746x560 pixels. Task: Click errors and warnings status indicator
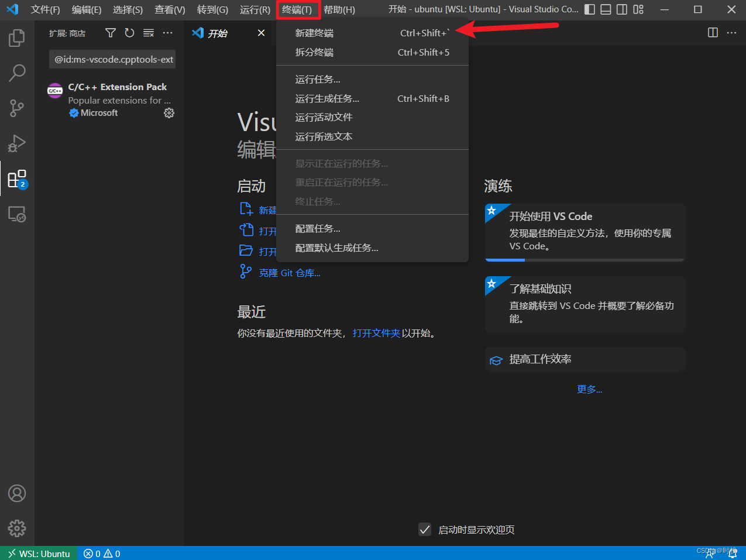tap(102, 554)
